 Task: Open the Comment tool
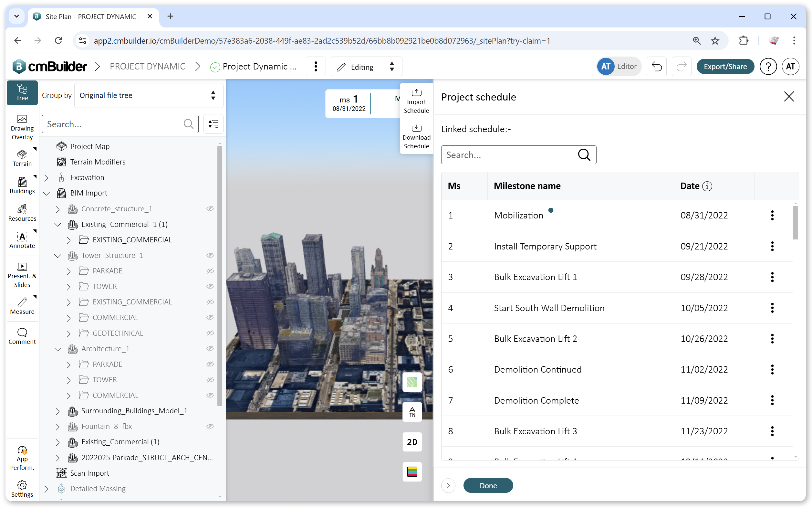[x=22, y=336]
